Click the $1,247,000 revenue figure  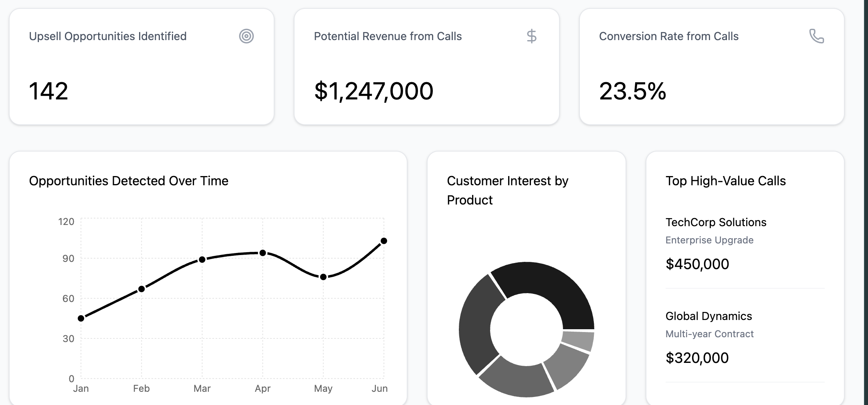click(373, 91)
